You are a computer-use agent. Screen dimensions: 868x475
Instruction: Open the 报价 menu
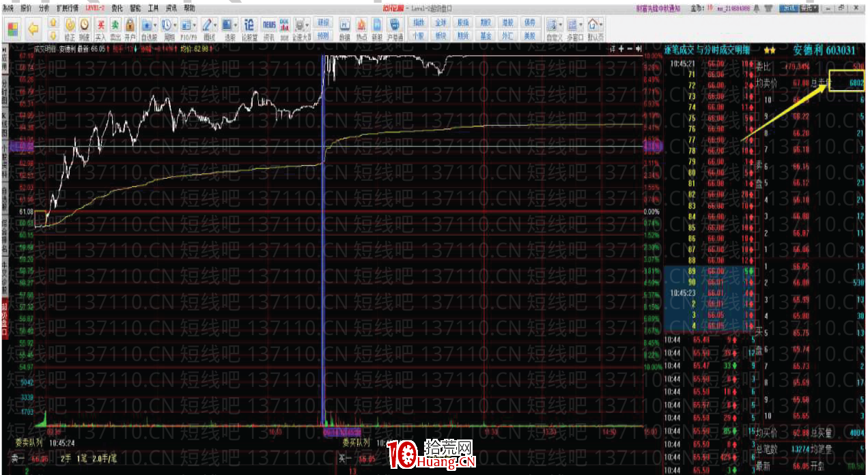(x=26, y=7)
